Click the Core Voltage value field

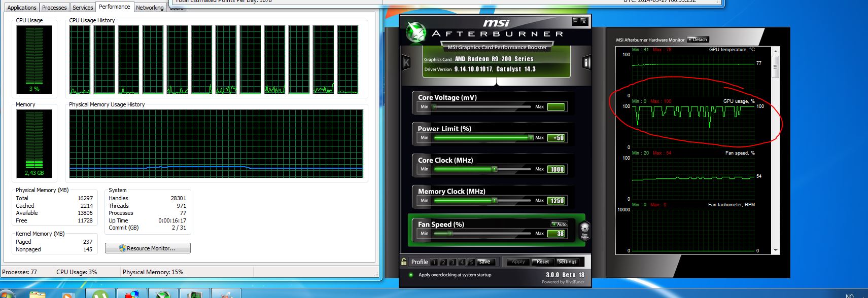(556, 107)
